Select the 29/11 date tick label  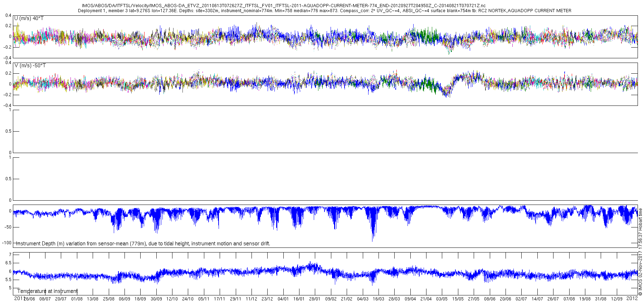[x=235, y=299]
